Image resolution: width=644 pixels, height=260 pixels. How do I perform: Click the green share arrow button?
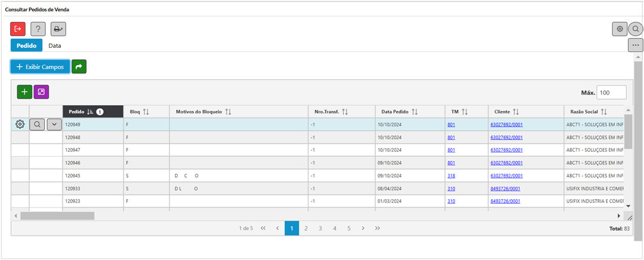[79, 67]
